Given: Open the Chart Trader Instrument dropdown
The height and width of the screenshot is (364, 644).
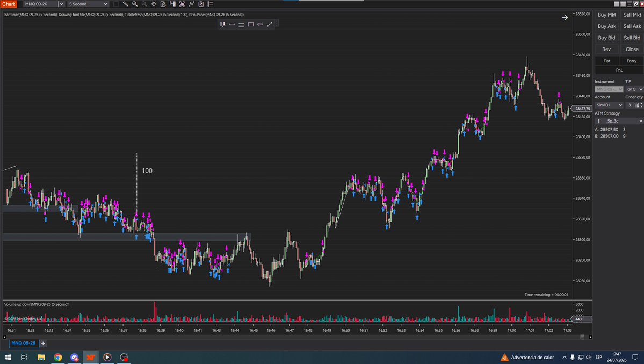Looking at the screenshot, I should click(x=609, y=89).
